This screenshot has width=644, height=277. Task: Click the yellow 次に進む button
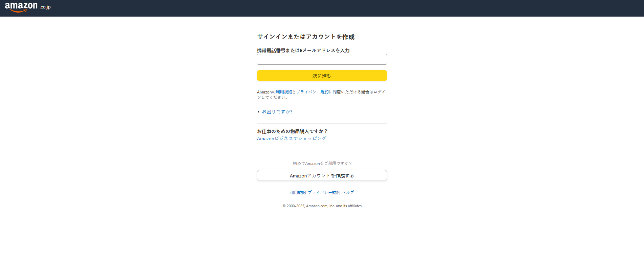322,76
